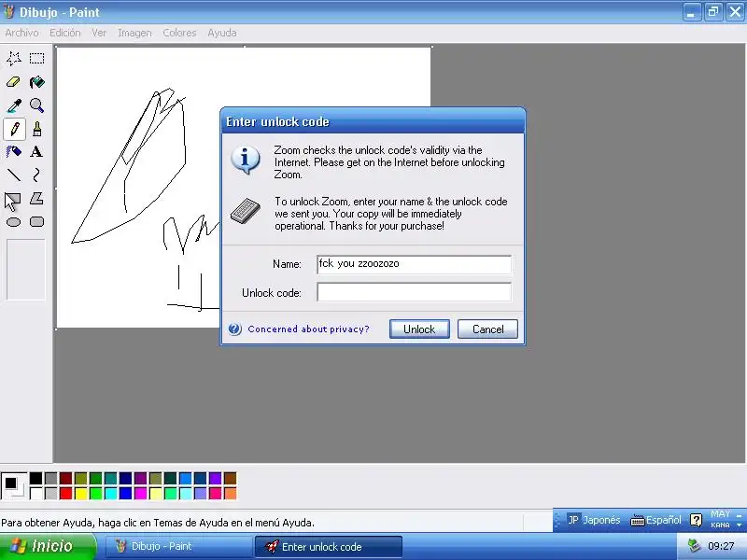
Task: Open the Ayuda menu
Action: tap(222, 33)
